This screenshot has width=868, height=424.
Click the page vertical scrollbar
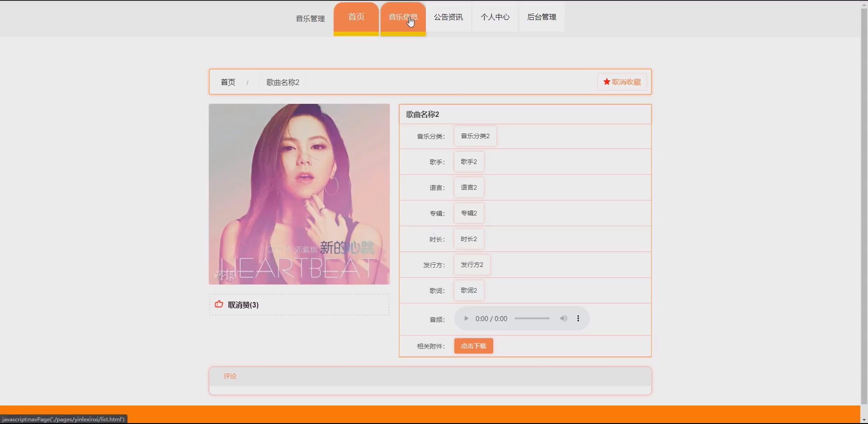864,206
